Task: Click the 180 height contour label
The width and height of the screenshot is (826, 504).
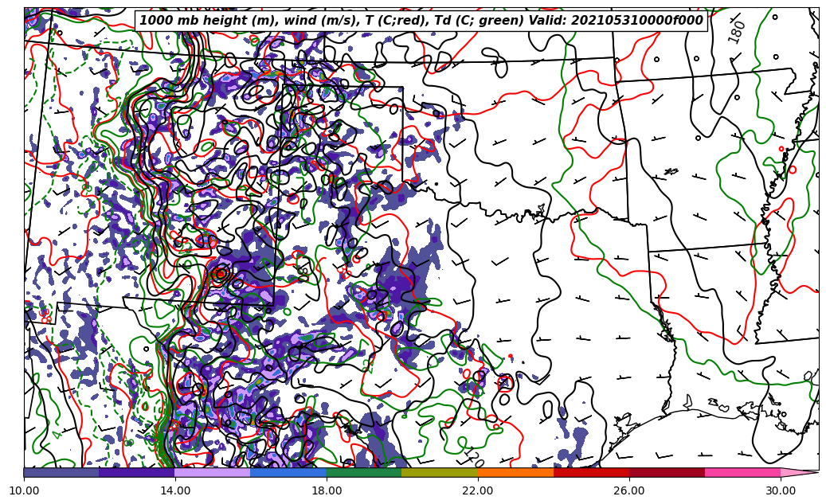Action: 737,31
